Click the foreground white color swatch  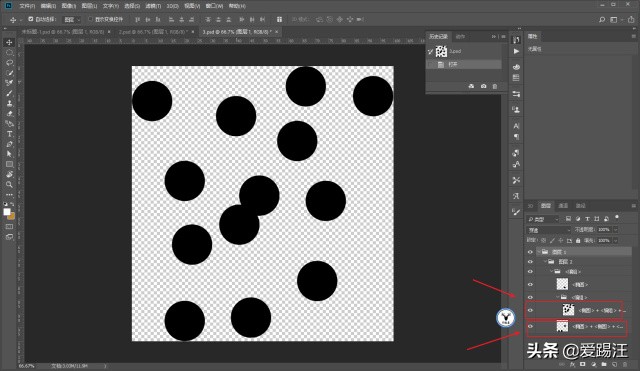tap(7, 212)
